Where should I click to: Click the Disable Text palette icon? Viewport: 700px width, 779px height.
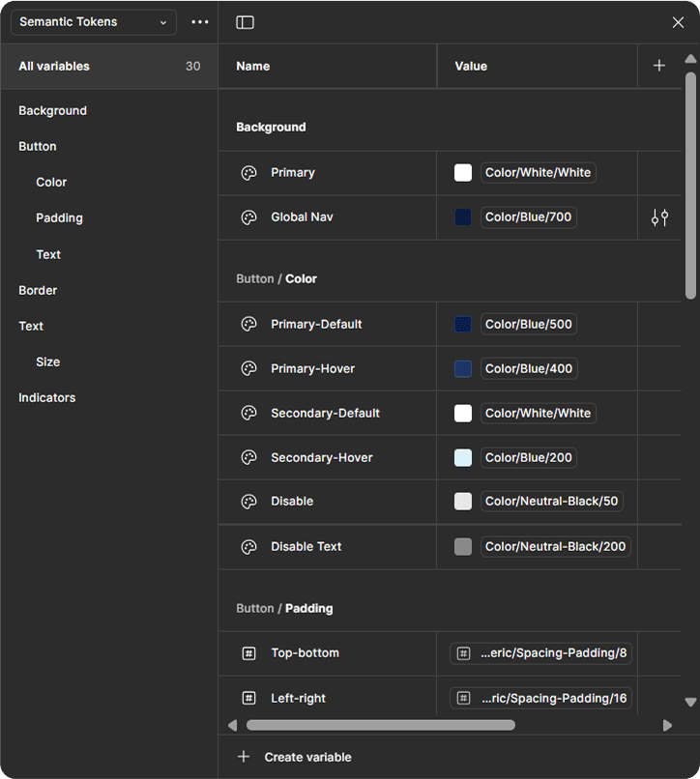(248, 547)
